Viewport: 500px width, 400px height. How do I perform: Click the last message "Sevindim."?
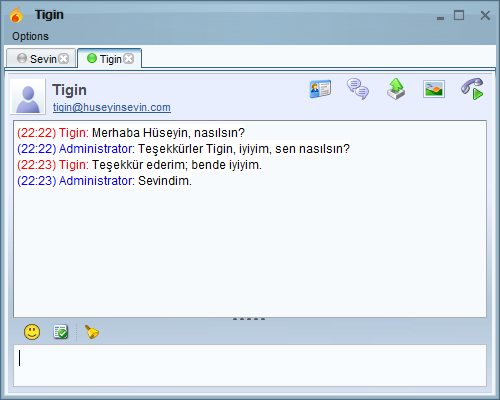[165, 181]
